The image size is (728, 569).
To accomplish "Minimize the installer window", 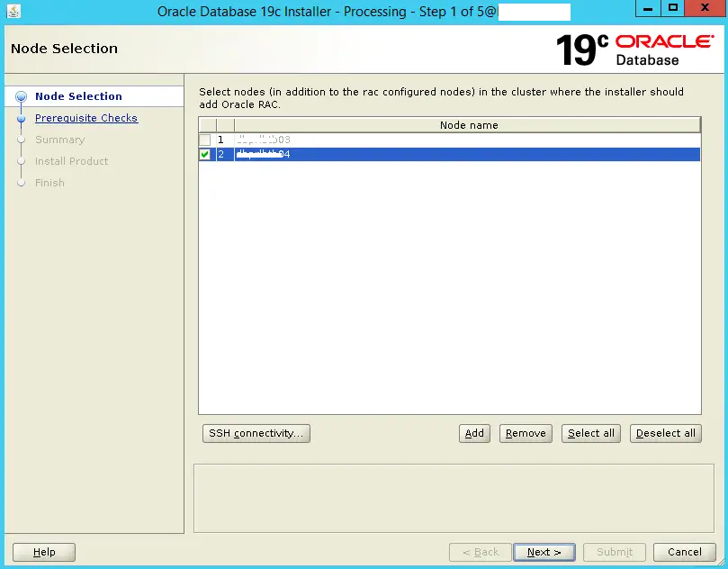I will 648,8.
